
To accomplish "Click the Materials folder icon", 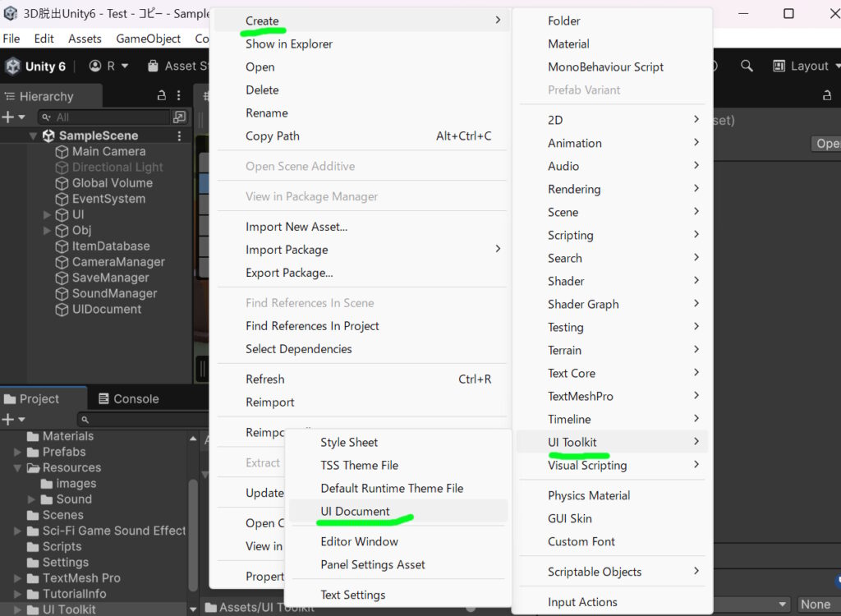I will pyautogui.click(x=33, y=436).
